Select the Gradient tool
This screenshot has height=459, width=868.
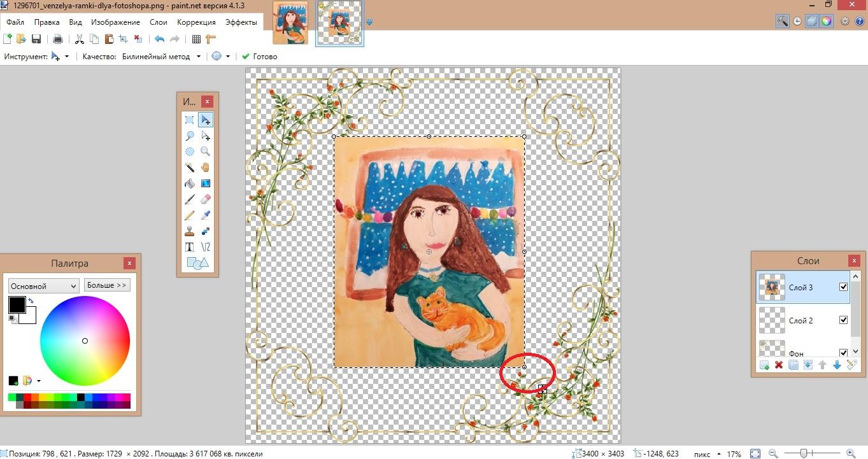click(205, 183)
